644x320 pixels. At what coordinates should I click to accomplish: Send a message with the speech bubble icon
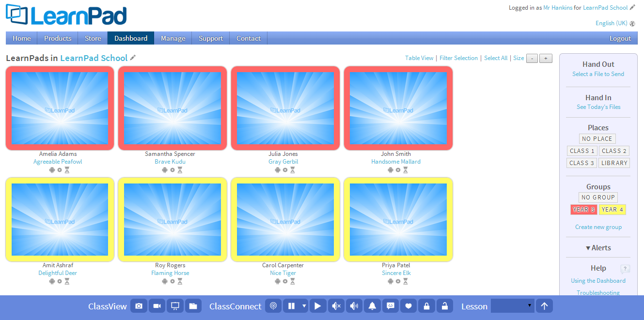pyautogui.click(x=391, y=306)
